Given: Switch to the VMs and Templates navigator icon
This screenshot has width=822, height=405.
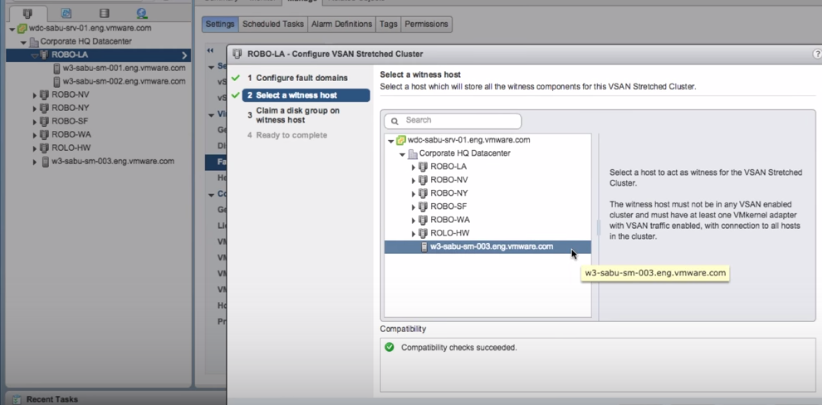Looking at the screenshot, I should pyautogui.click(x=66, y=12).
